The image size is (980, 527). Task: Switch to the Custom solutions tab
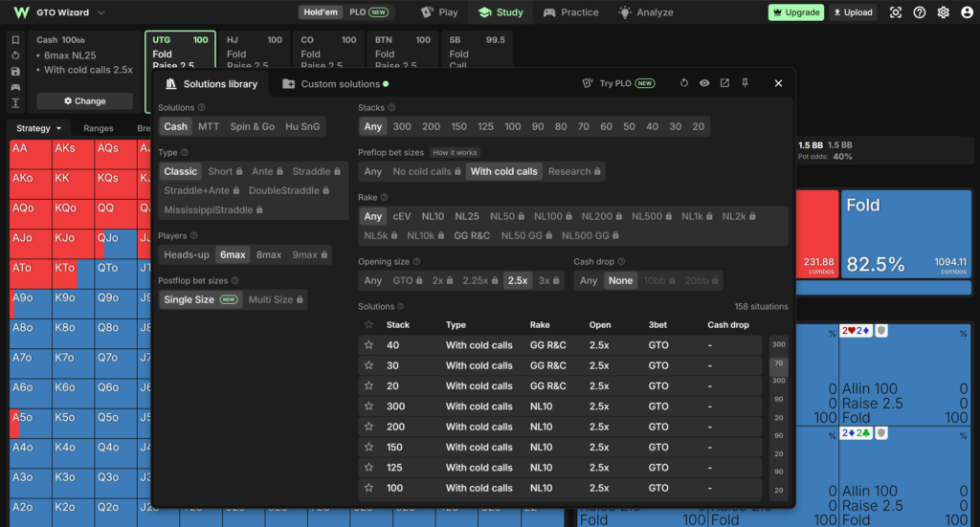[x=336, y=83]
